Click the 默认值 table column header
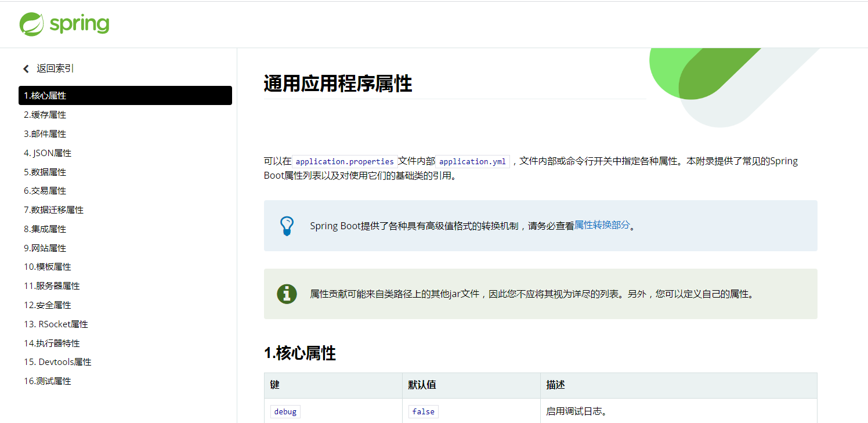This screenshot has width=868, height=423. 471,385
